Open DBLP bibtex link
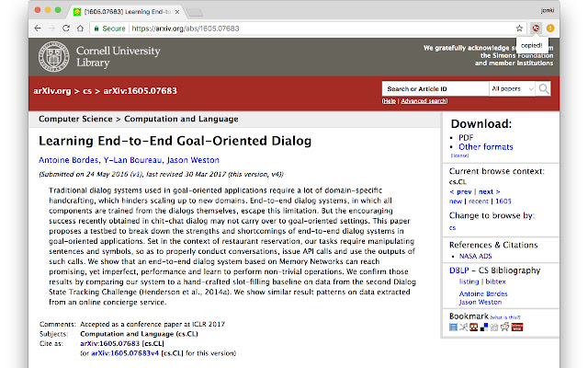The width and height of the screenshot is (588, 368). [x=495, y=282]
